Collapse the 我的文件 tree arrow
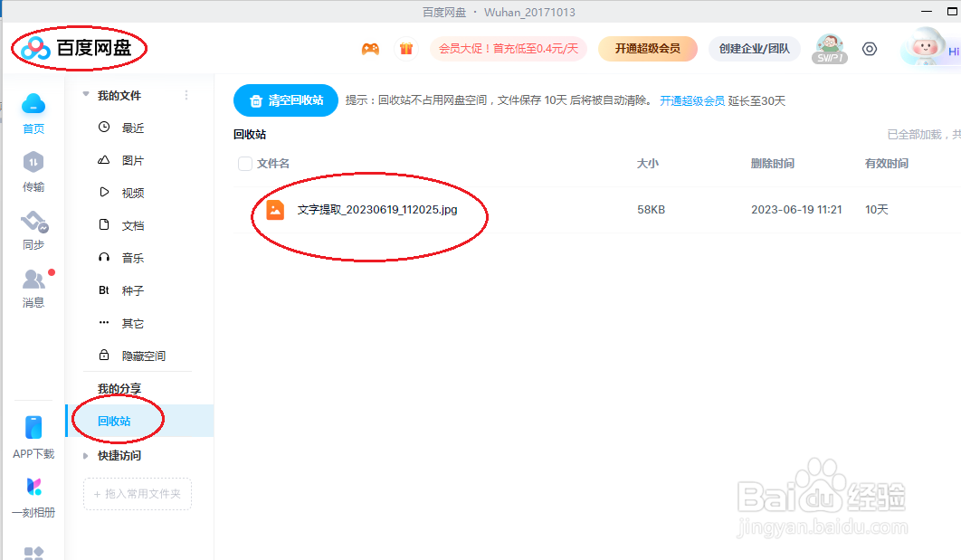 [86, 94]
